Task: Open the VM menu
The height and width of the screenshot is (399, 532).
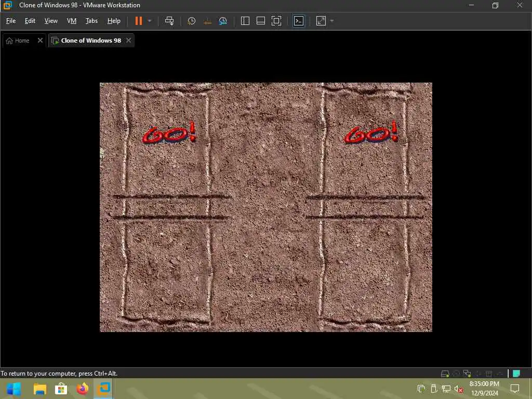Action: point(72,21)
